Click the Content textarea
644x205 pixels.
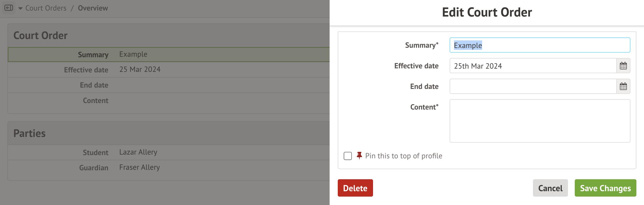click(540, 121)
